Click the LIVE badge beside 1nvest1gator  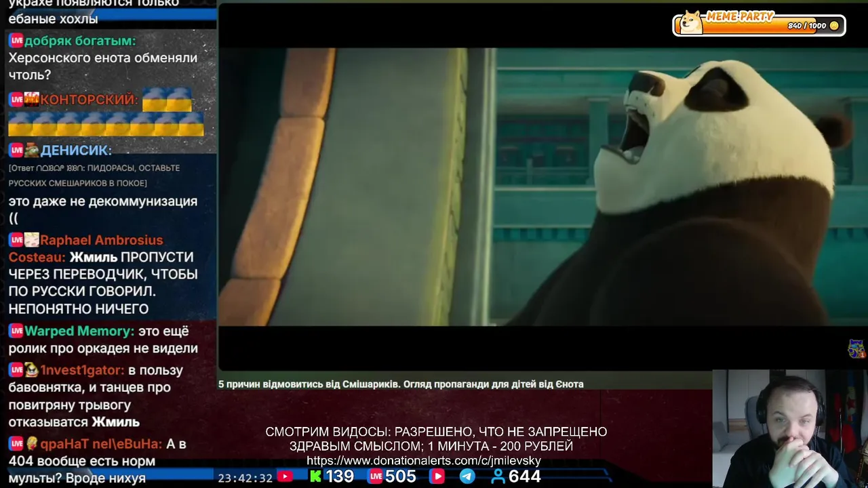point(16,370)
